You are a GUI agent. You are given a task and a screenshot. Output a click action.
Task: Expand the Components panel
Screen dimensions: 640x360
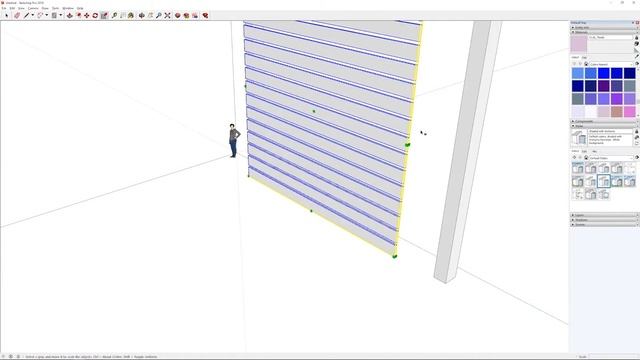(x=604, y=121)
